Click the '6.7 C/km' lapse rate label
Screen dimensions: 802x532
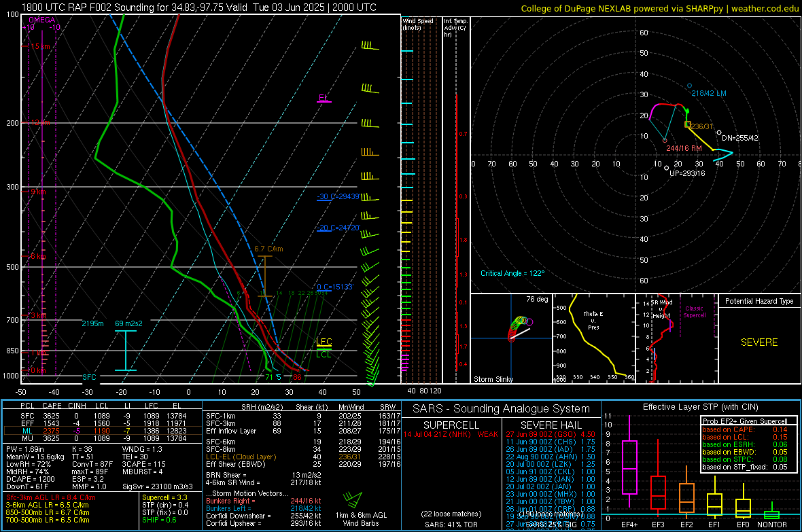tap(268, 249)
